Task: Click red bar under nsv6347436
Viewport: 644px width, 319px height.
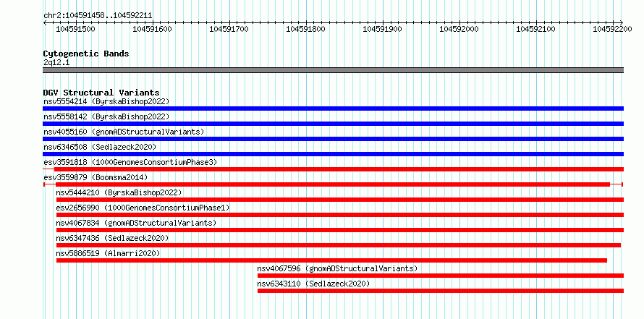Action: [339, 245]
